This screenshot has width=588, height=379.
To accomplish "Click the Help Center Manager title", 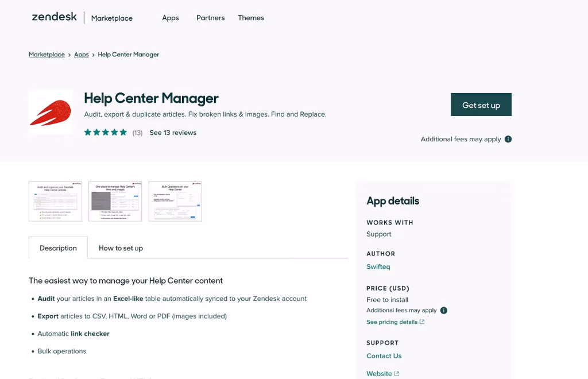I will tap(151, 98).
